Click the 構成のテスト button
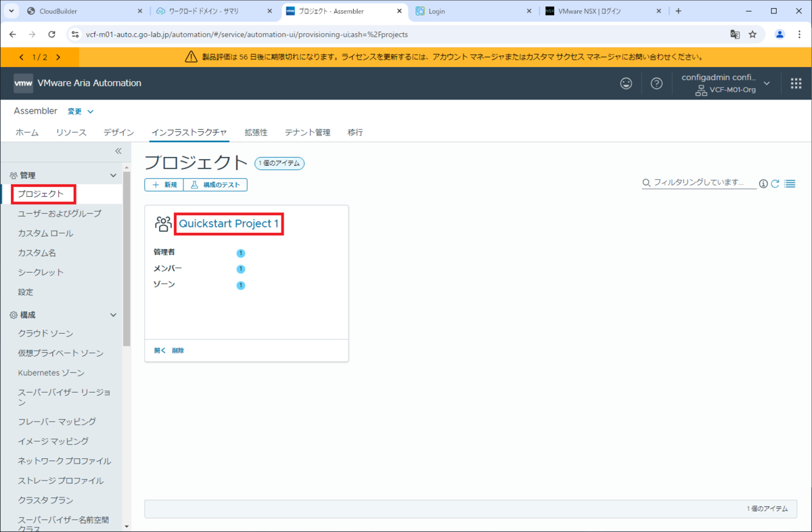Viewport: 812px width, 532px height. coord(215,185)
